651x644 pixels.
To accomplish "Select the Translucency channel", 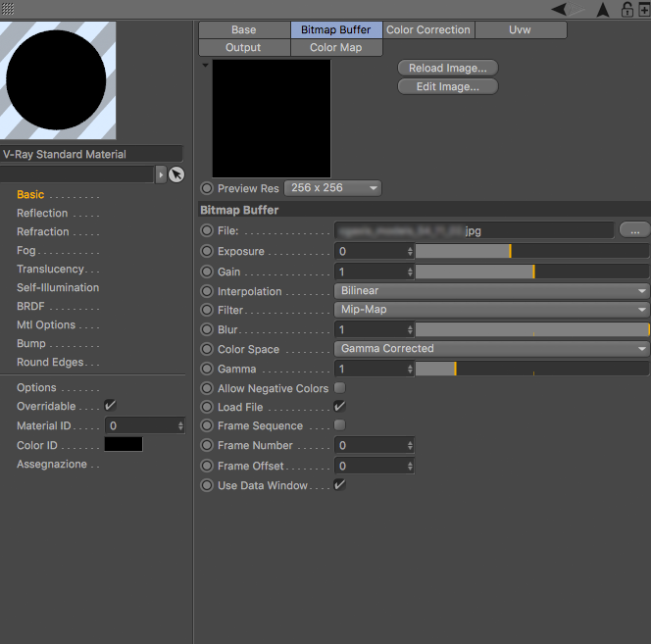I will [50, 269].
